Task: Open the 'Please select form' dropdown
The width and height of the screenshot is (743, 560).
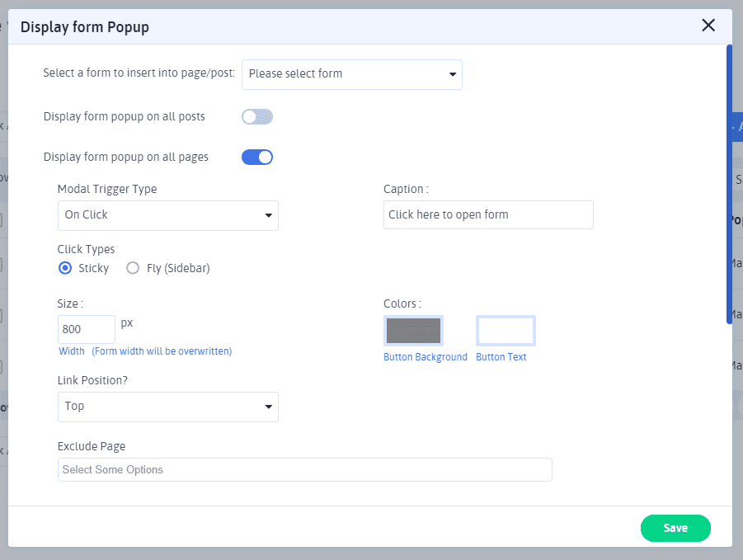Action: [351, 74]
